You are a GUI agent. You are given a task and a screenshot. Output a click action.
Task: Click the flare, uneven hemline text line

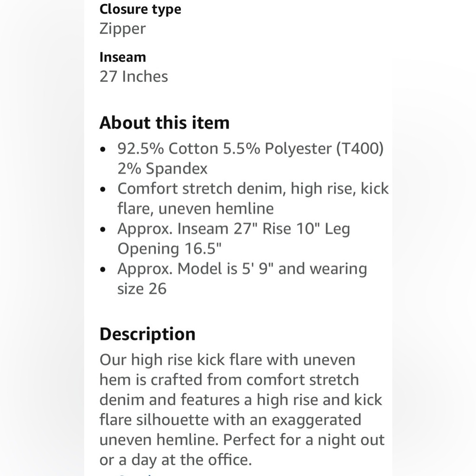coord(195,208)
